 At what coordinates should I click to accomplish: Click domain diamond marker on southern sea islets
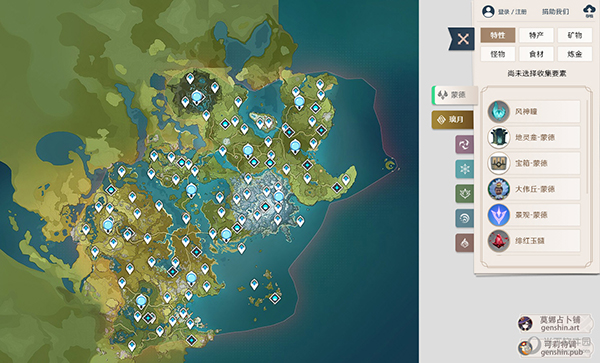coord(275,298)
